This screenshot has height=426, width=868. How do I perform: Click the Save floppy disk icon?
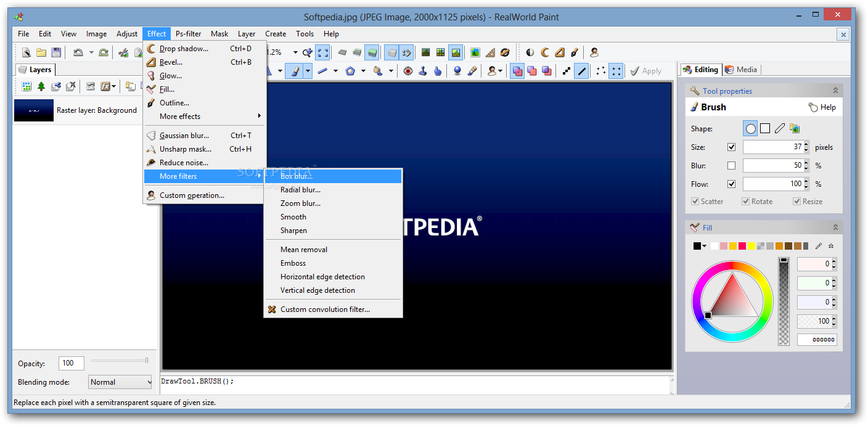click(56, 52)
